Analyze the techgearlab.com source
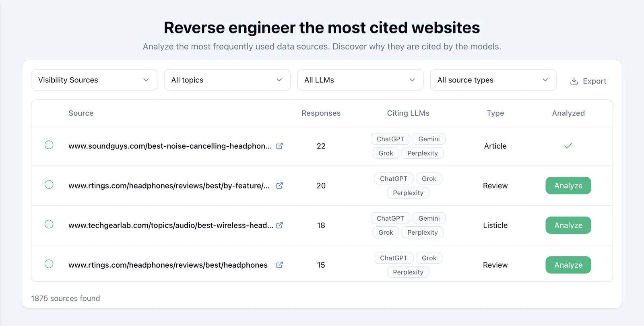The height and width of the screenshot is (326, 644). coord(568,225)
